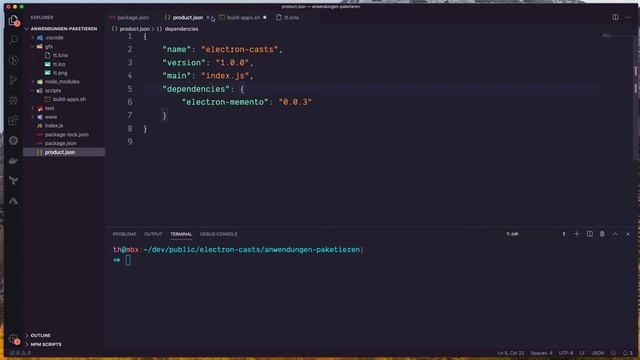The height and width of the screenshot is (360, 640).
Task: Expand the test folder
Action: 33,108
